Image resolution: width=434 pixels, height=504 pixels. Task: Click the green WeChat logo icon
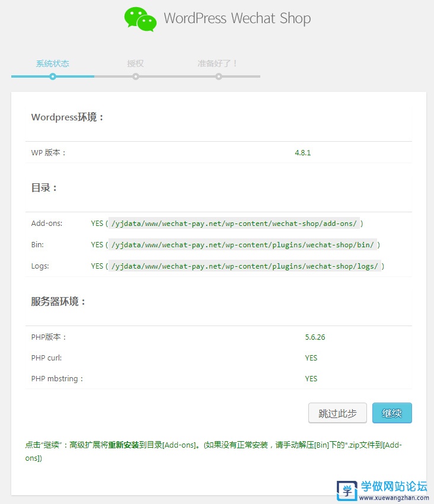141,19
